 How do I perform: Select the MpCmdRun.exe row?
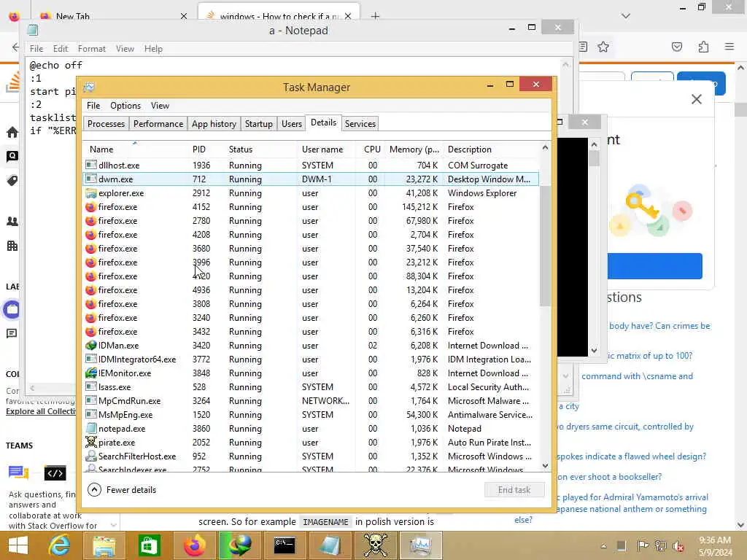[309, 401]
